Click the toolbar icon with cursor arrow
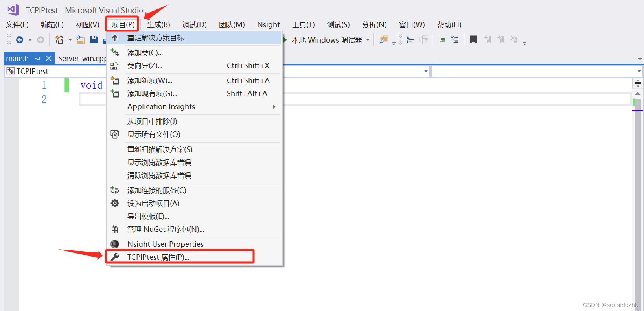 click(x=410, y=40)
